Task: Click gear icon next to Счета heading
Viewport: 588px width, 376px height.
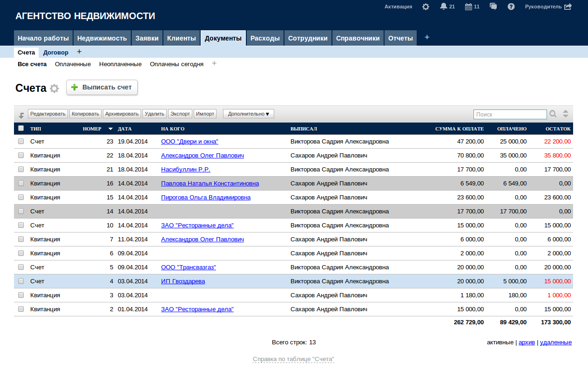Action: pos(54,89)
